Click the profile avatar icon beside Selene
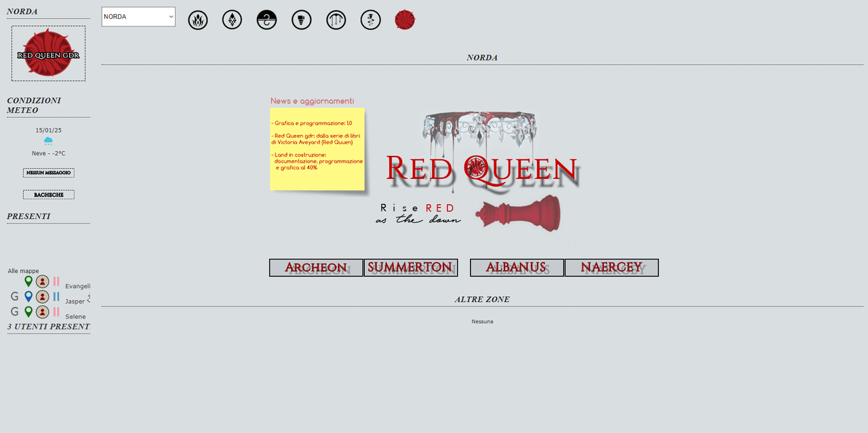This screenshot has width=868, height=433. click(42, 312)
